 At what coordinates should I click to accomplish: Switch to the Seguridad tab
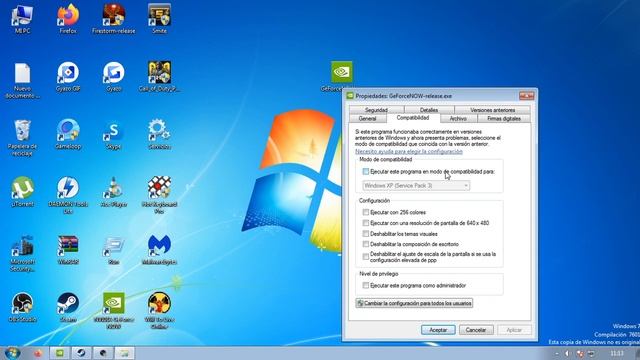pyautogui.click(x=376, y=110)
